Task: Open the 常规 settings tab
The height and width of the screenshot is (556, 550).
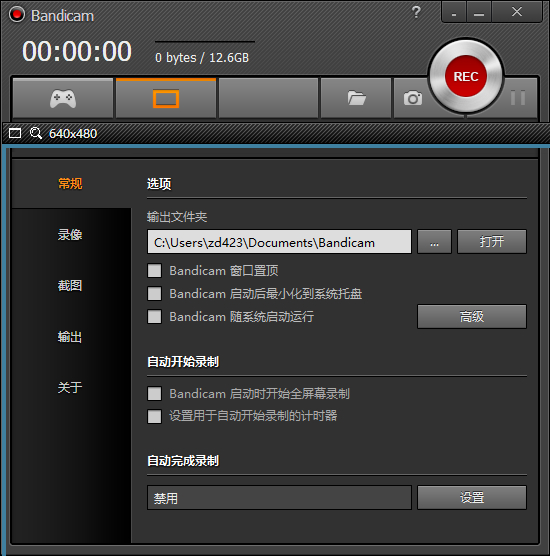Action: 70,184
